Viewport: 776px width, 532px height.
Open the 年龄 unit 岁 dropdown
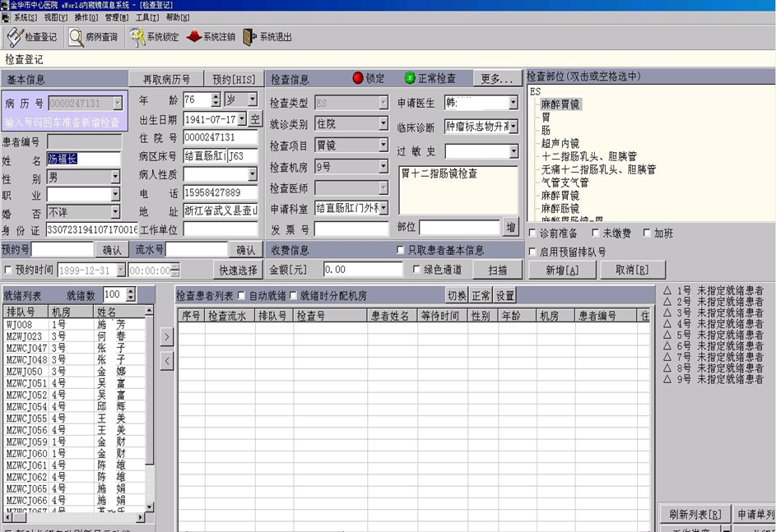(253, 99)
